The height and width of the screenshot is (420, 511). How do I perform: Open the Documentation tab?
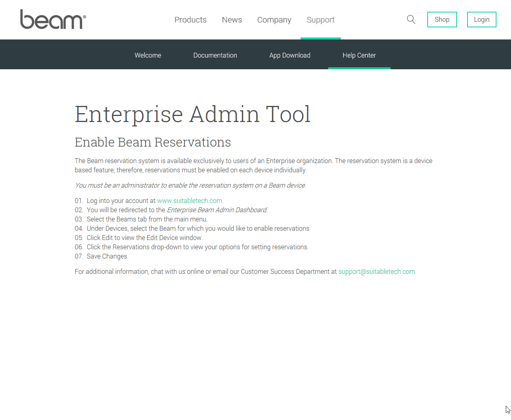[215, 55]
